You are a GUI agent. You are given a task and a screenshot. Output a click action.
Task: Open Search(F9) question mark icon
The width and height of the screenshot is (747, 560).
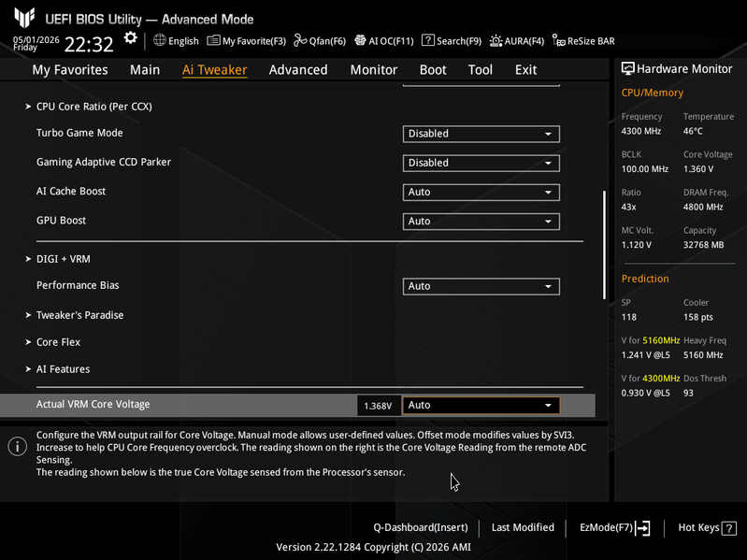click(428, 40)
